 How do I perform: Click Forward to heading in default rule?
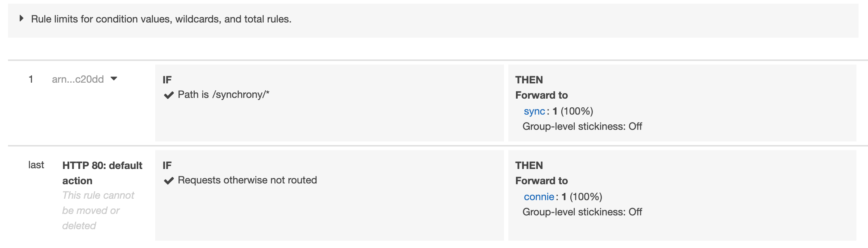[x=541, y=181]
